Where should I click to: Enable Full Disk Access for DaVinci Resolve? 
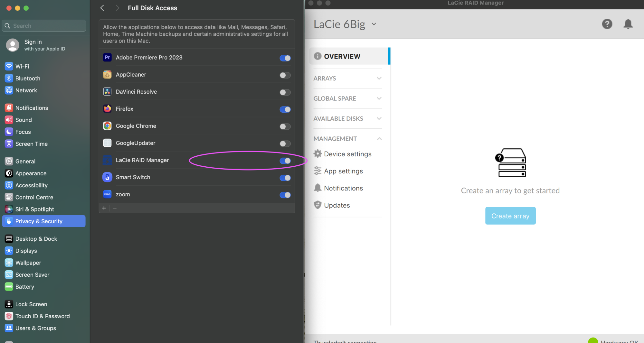coord(285,92)
